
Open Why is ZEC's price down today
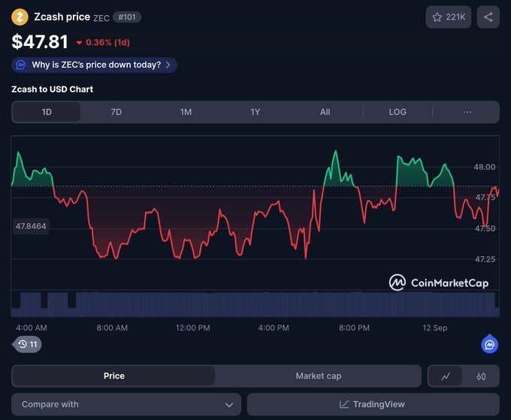pos(94,65)
